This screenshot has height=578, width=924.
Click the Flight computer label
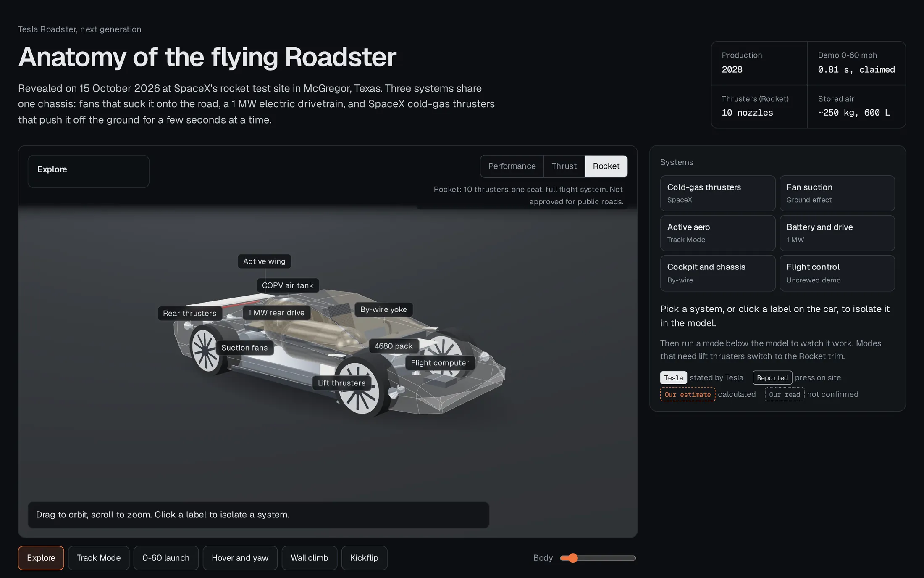pos(440,363)
